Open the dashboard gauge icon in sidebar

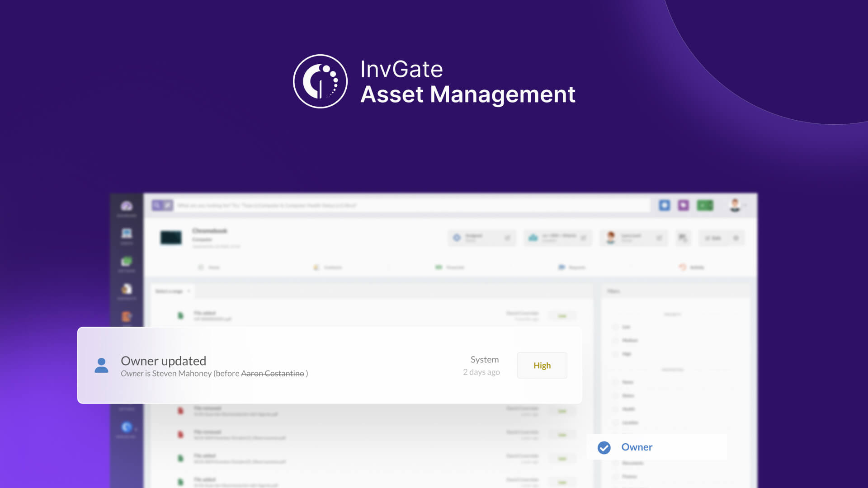tap(127, 206)
